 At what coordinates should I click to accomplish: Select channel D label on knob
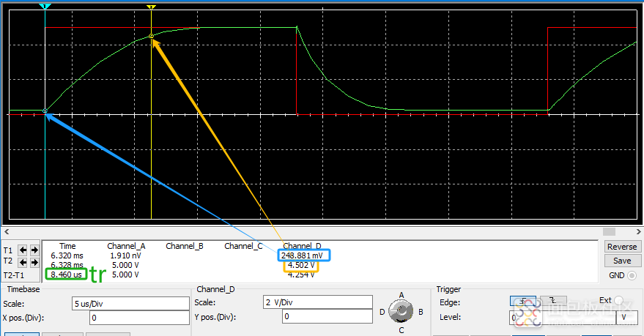[382, 312]
